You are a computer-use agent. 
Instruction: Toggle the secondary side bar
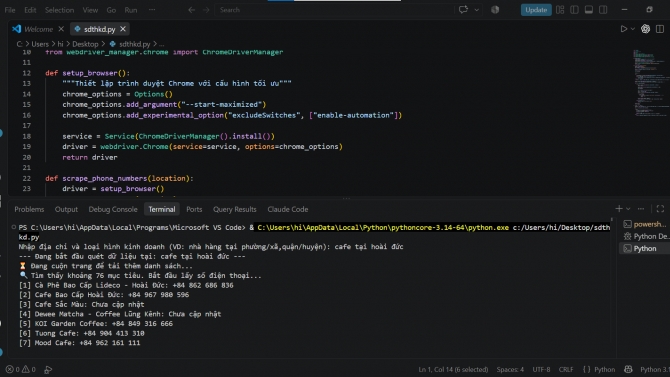click(603, 10)
